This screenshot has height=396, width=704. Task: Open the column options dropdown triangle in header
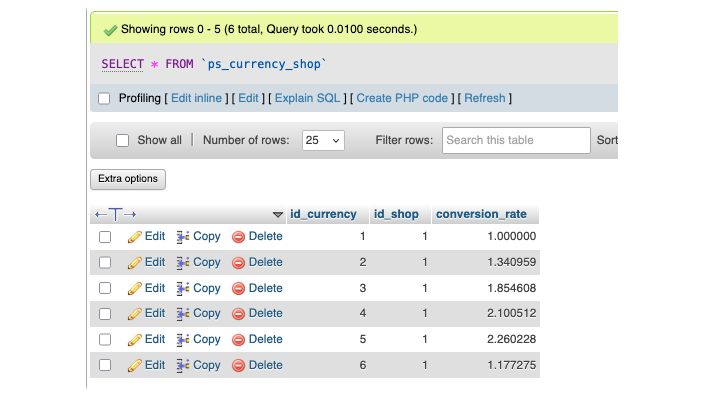(278, 215)
